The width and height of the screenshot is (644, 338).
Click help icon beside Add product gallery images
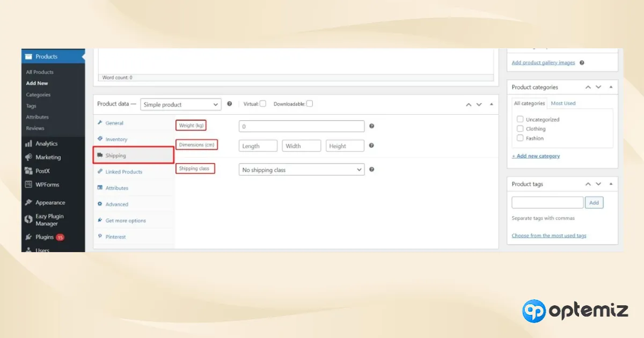[582, 63]
